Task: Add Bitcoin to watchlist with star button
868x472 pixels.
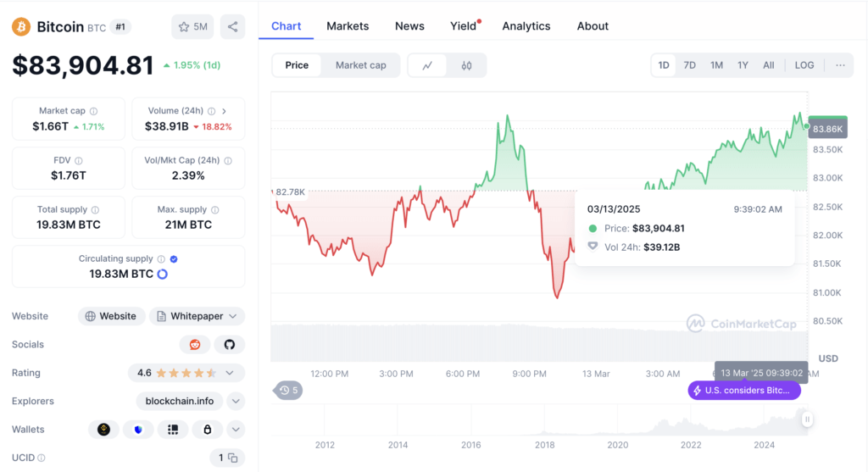Action: coord(192,26)
